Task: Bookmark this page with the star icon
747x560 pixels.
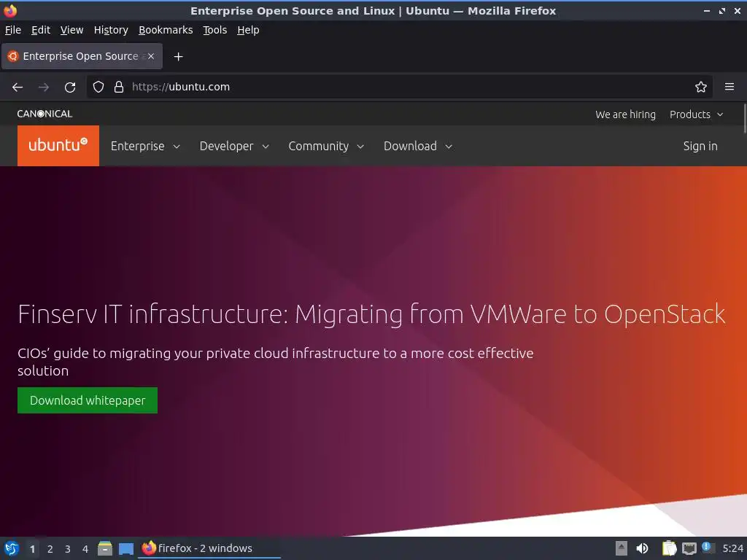Action: coord(700,87)
